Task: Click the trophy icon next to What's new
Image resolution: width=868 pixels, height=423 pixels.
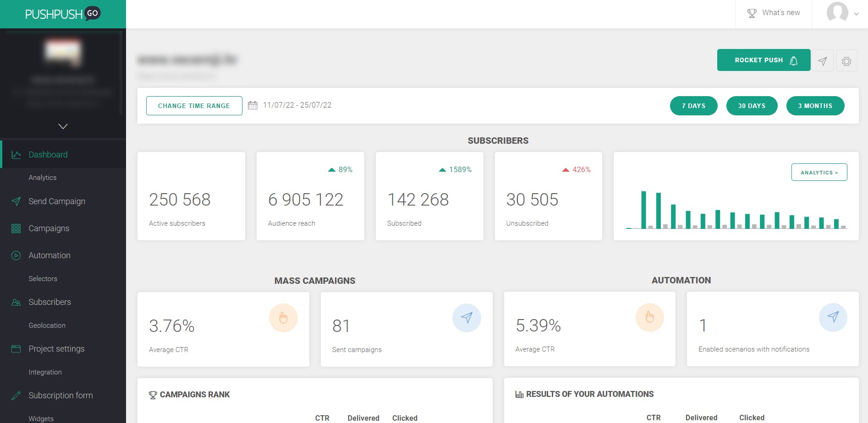Action: click(752, 13)
